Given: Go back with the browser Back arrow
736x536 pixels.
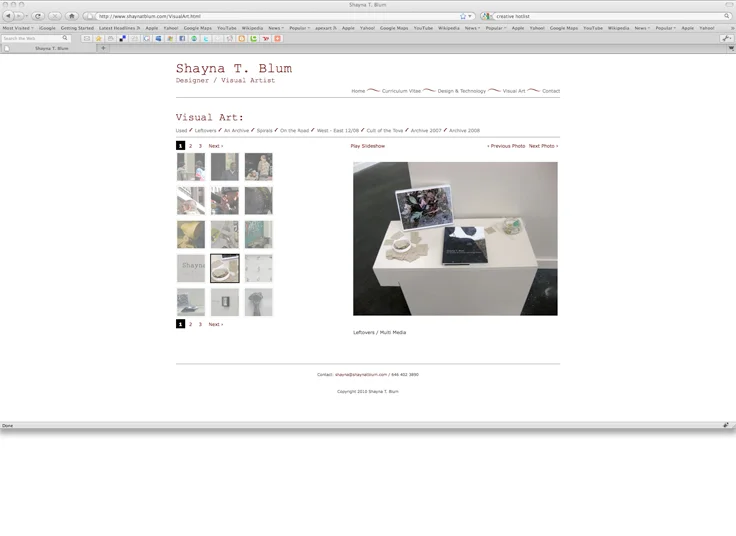Looking at the screenshot, I should [x=8, y=16].
